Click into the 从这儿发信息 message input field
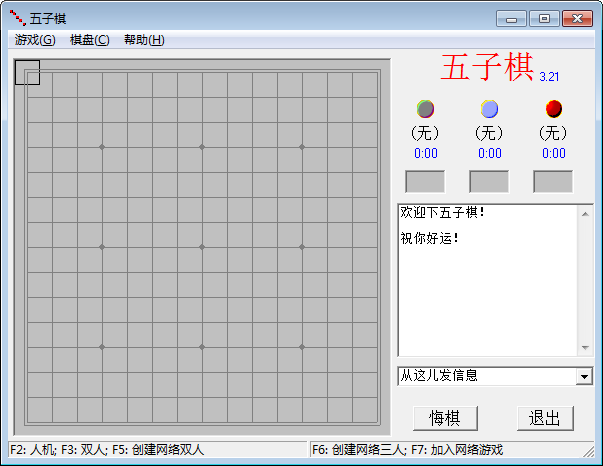Screen dimensions: 603x466 click(487, 376)
